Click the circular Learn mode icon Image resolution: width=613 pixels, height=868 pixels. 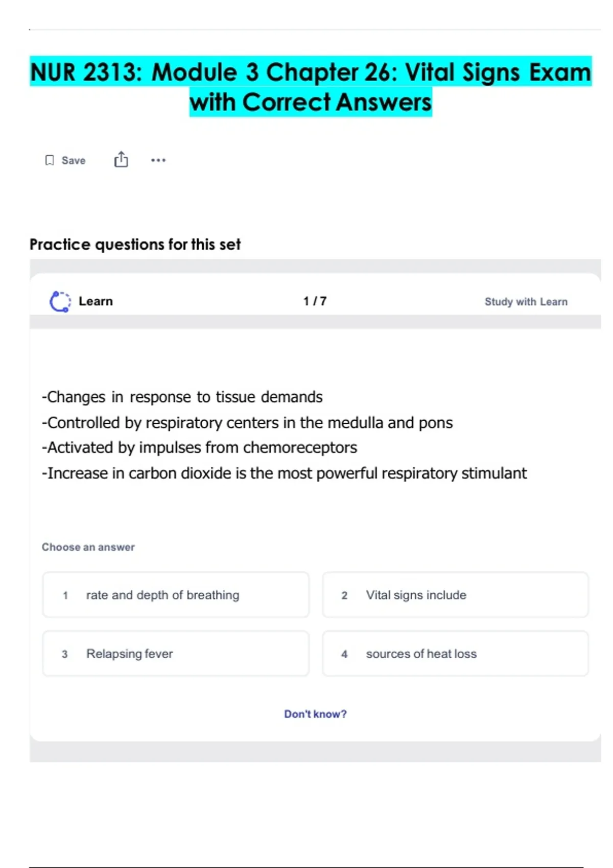click(60, 301)
